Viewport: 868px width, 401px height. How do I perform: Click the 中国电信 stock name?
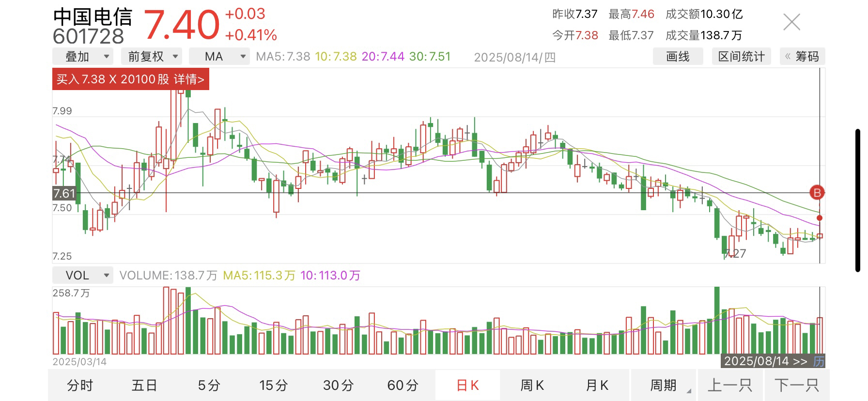click(x=93, y=16)
